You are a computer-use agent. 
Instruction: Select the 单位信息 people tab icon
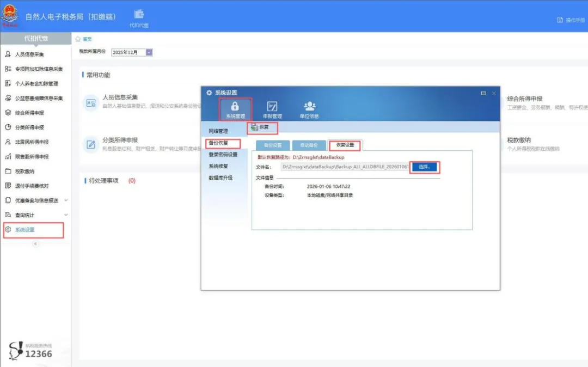coord(309,109)
